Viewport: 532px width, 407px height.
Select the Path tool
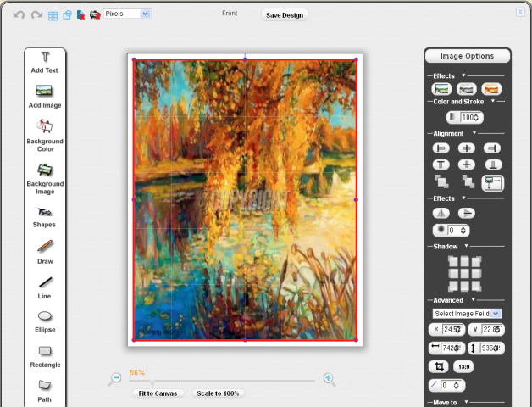(x=44, y=391)
